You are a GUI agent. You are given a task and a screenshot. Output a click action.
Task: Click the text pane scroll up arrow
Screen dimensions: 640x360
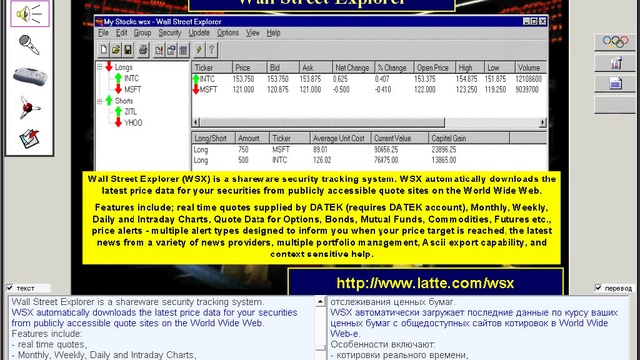pos(320,302)
